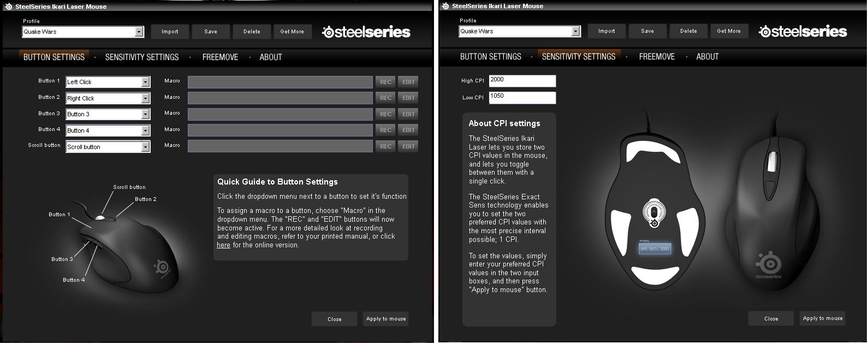Click Save in the left window
Image resolution: width=868 pixels, height=344 pixels.
click(211, 32)
